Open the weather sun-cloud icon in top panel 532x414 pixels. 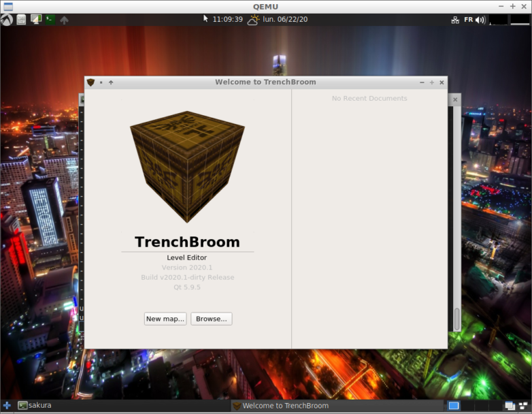click(x=253, y=20)
